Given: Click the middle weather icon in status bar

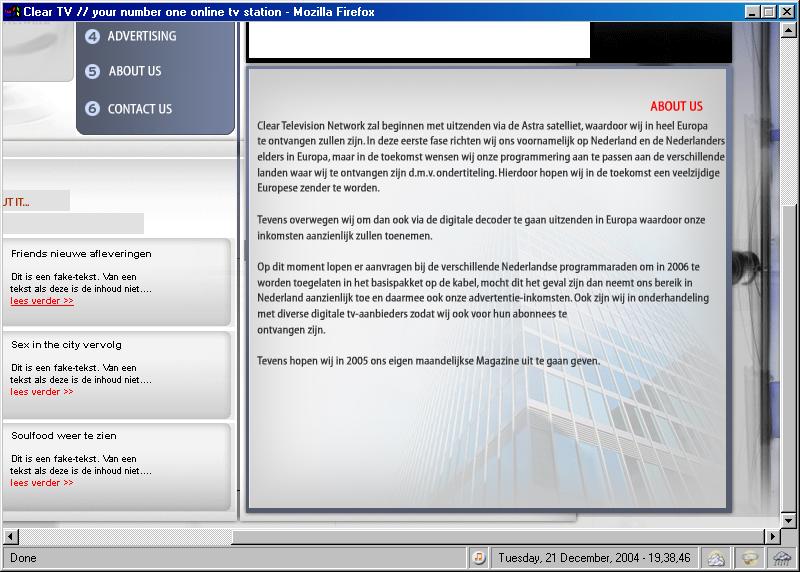Looking at the screenshot, I should [749, 558].
